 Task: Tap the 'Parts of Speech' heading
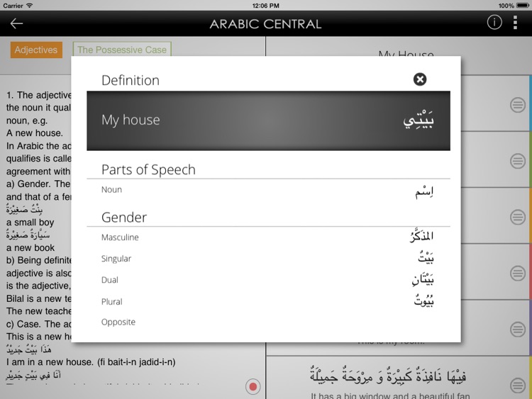click(x=148, y=169)
